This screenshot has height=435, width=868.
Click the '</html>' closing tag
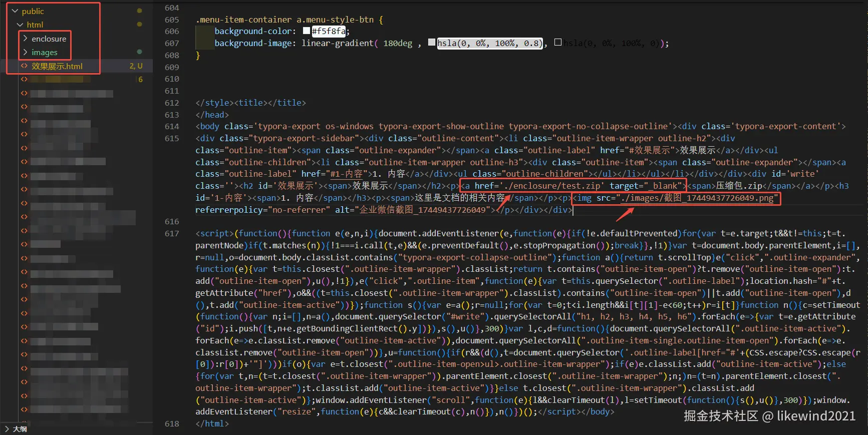[212, 423]
